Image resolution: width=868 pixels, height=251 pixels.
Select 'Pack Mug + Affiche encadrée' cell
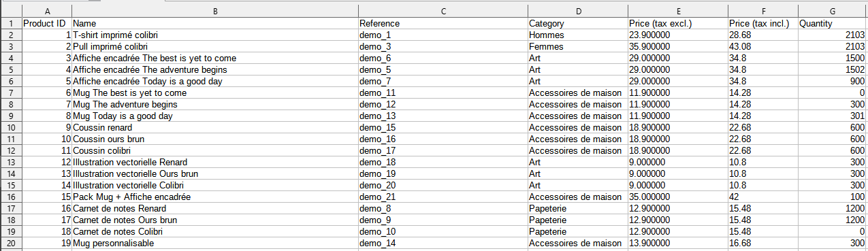(x=215, y=197)
